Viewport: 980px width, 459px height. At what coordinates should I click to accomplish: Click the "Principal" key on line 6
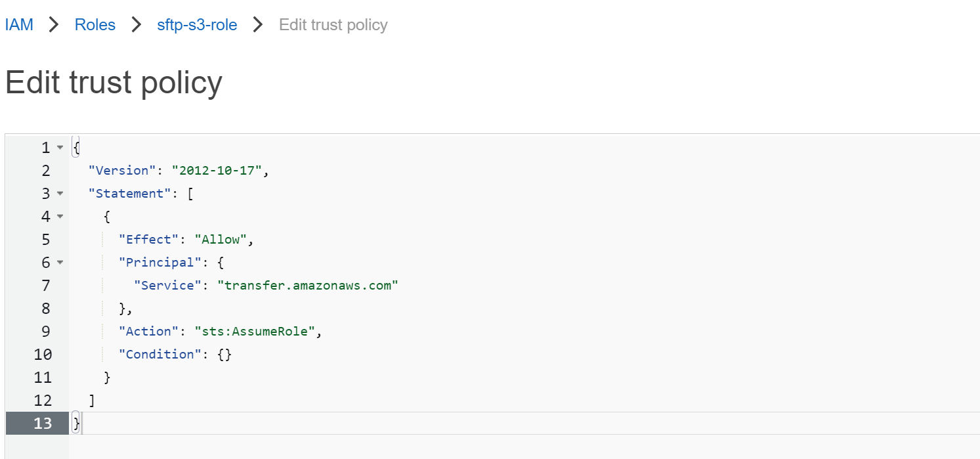158,263
